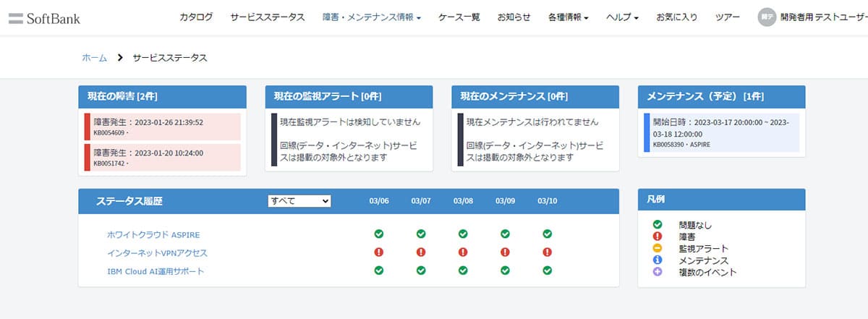Click the 03/07 date column header

coord(421,201)
